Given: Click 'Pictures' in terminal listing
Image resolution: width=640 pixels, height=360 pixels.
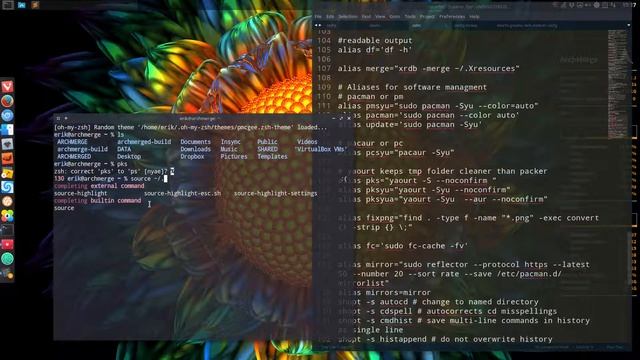Looking at the screenshot, I should point(234,157).
